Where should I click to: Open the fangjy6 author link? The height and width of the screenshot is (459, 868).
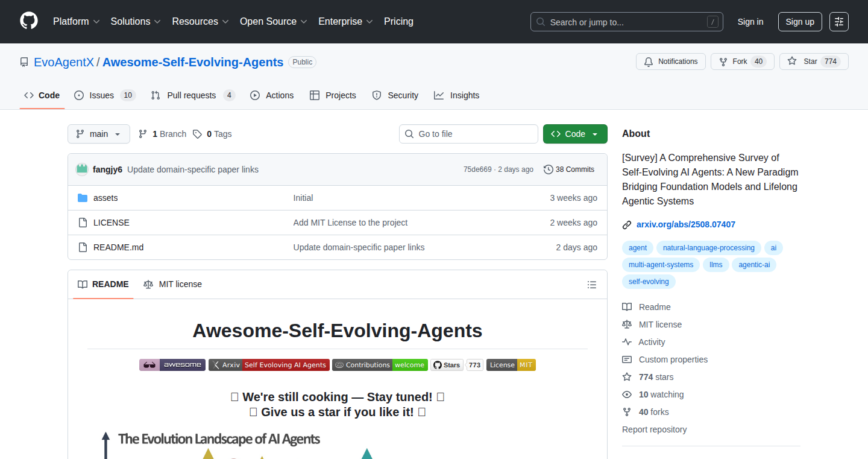pos(107,169)
